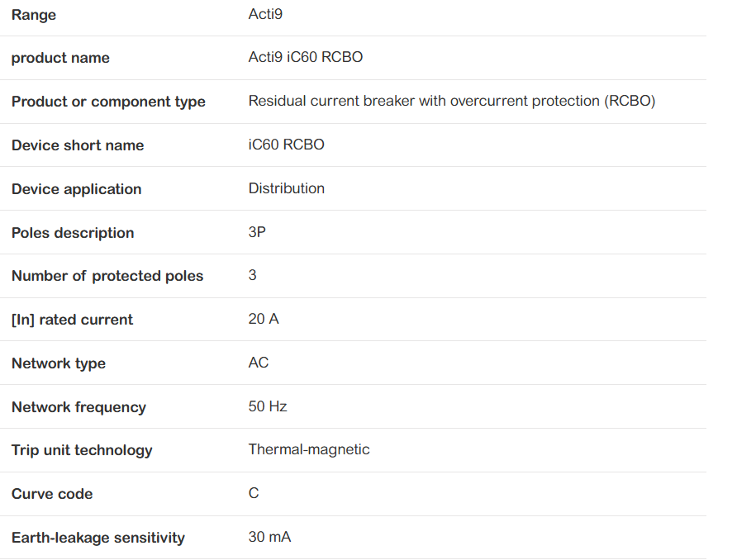Click the "Range" row label
The height and width of the screenshot is (560, 737).
pos(34,15)
